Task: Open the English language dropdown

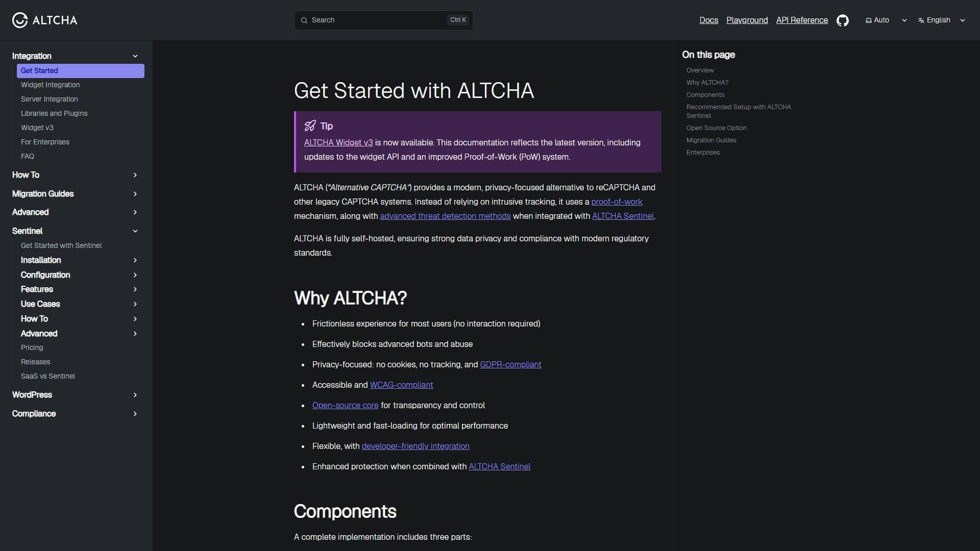Action: (942, 20)
